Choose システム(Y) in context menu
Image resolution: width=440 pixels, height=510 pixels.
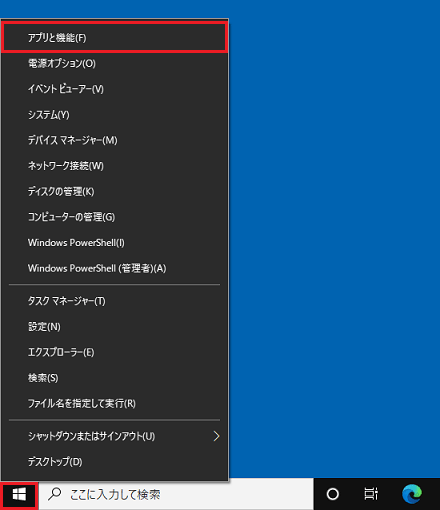pyautogui.click(x=115, y=115)
